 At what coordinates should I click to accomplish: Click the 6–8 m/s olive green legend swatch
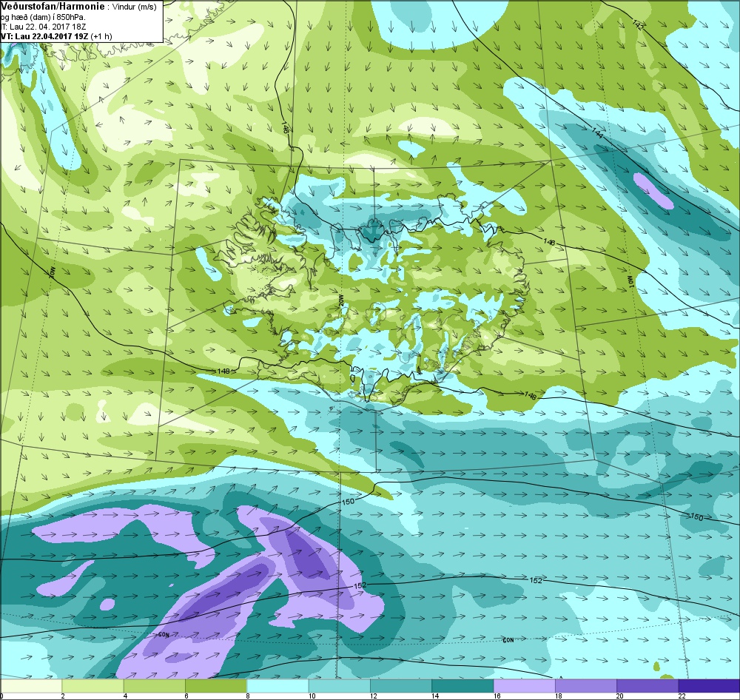pos(216,685)
